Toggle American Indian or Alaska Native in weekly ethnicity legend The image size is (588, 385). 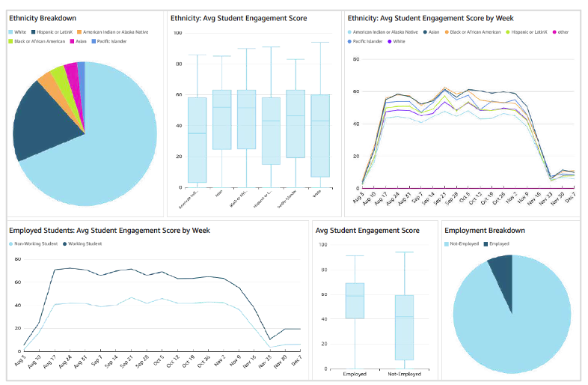point(383,32)
